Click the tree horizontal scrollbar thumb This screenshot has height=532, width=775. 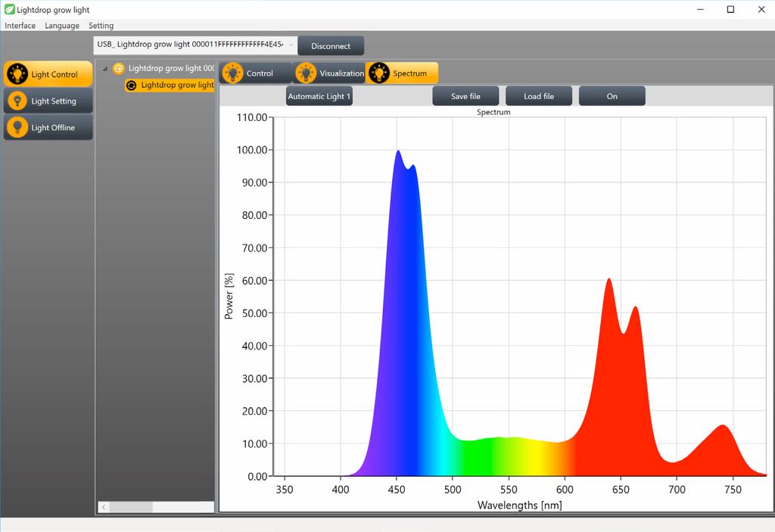tap(131, 507)
